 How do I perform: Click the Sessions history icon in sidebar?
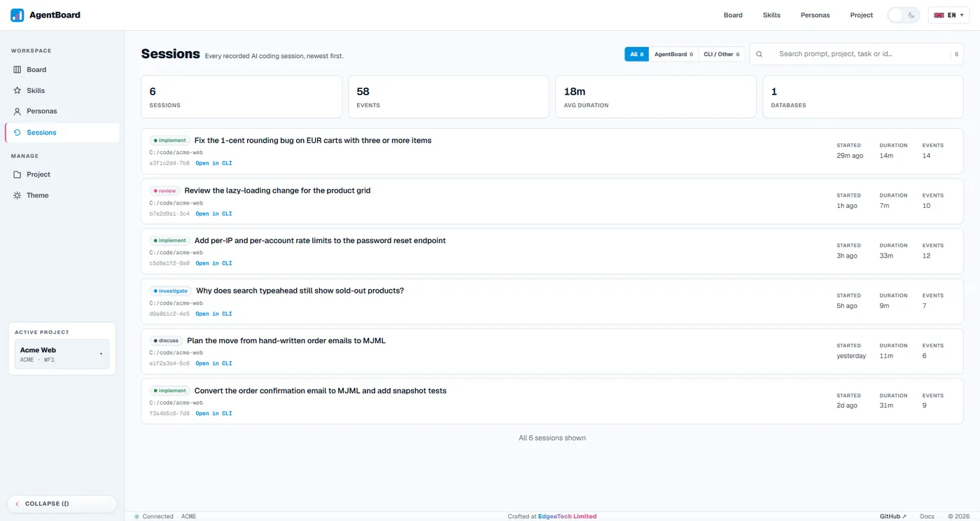click(x=17, y=132)
